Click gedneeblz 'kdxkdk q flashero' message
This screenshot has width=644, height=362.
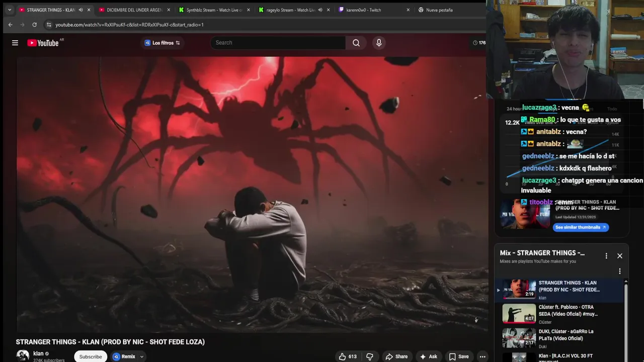(x=567, y=168)
